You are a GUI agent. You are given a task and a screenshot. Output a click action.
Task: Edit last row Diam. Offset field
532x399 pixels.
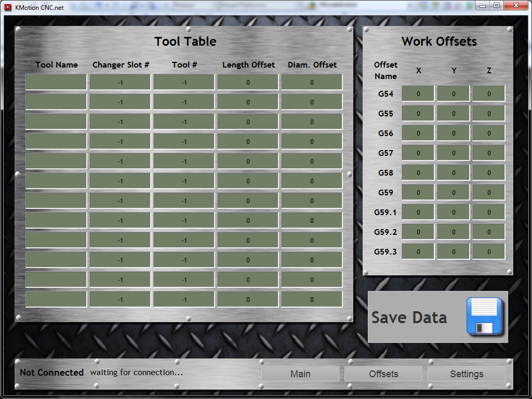pos(312,299)
